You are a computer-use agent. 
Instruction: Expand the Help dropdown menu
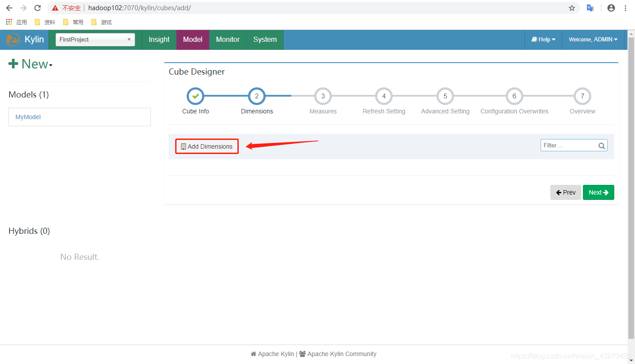(x=543, y=40)
